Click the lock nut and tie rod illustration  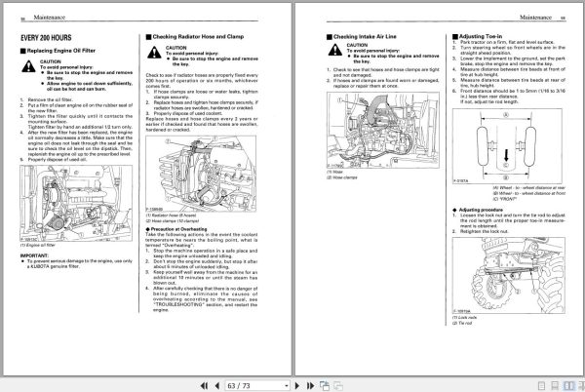tap(509, 275)
